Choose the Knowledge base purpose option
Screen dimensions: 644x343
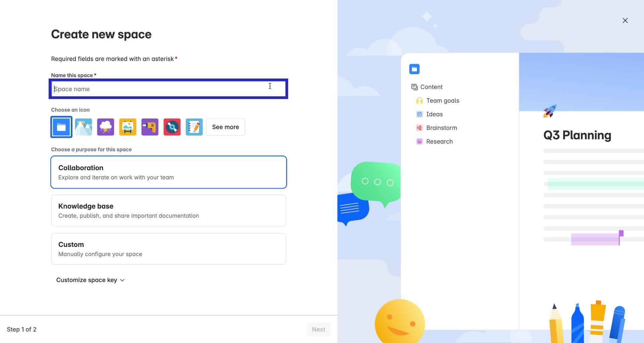coord(168,210)
